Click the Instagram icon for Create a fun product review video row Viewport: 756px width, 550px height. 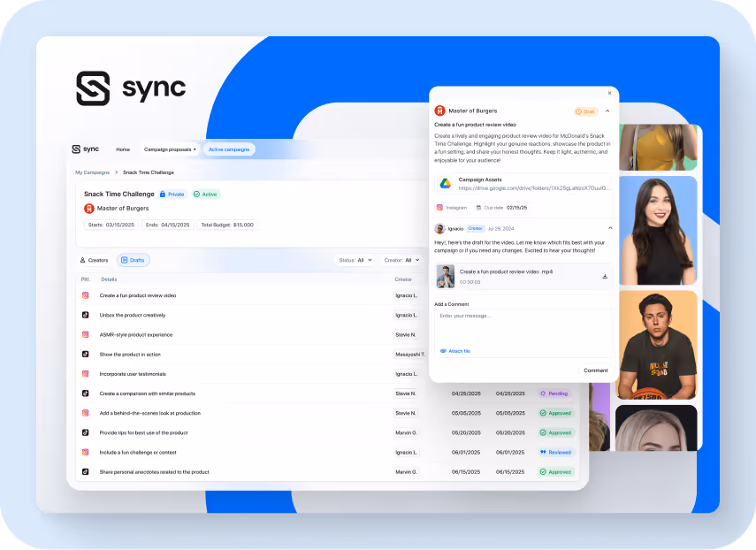[x=86, y=295]
